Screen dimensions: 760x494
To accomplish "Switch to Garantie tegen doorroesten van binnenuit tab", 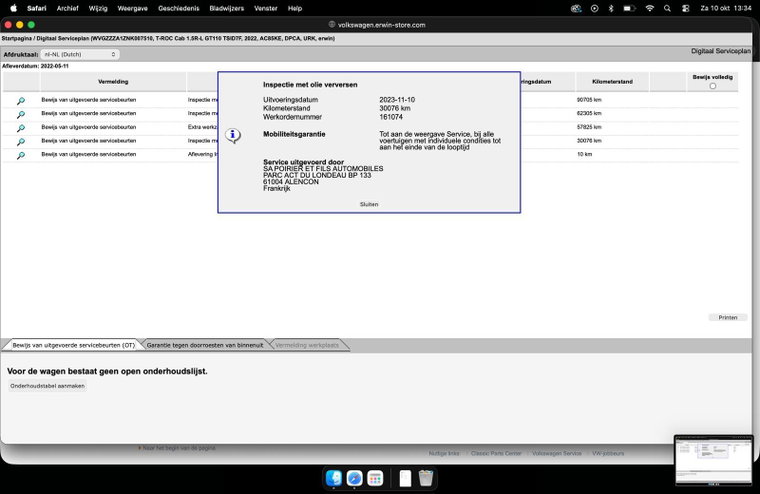I will click(x=205, y=345).
